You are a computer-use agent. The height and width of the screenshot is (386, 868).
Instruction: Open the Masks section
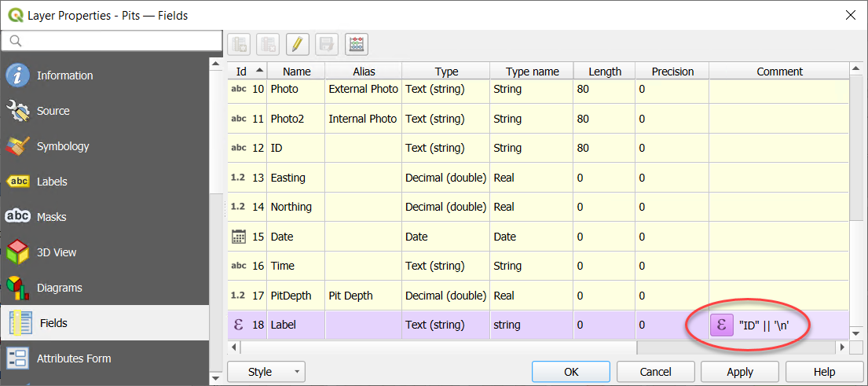coord(51,217)
